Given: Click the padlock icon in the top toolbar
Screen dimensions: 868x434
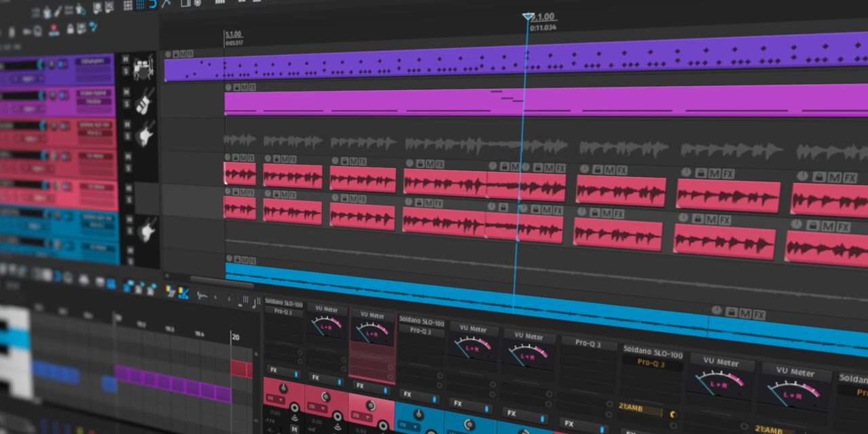Looking at the screenshot, I should click(x=71, y=29).
